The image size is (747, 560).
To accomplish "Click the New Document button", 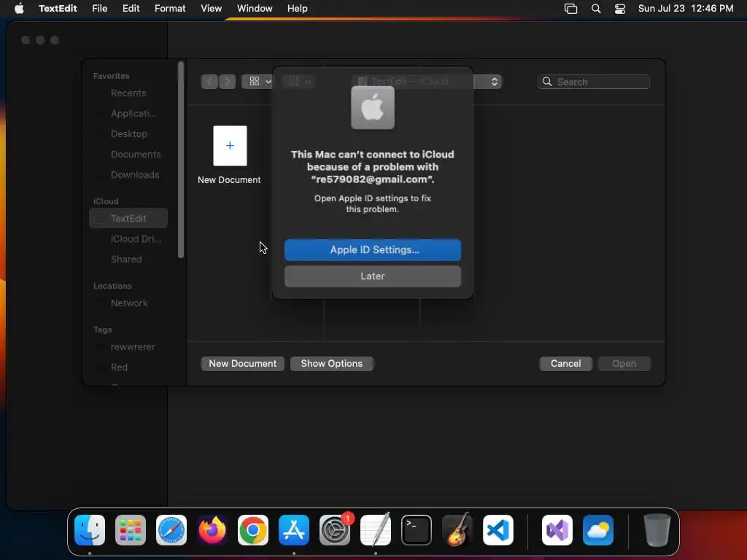I will 242,363.
